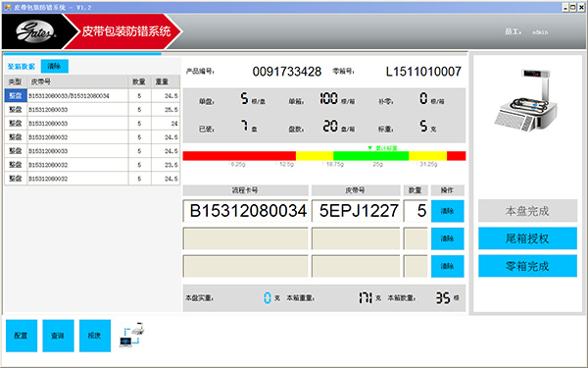Click the left red zone of the weight gauge
The height and width of the screenshot is (368, 588).
[239, 156]
